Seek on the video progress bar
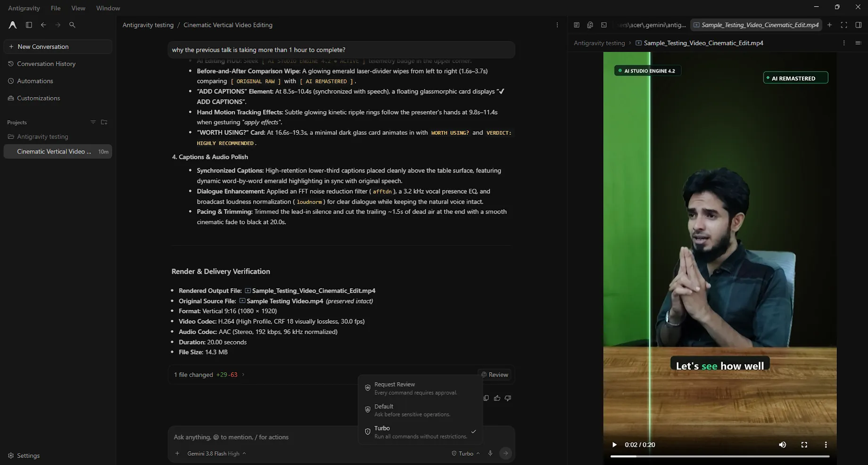 coord(719,456)
